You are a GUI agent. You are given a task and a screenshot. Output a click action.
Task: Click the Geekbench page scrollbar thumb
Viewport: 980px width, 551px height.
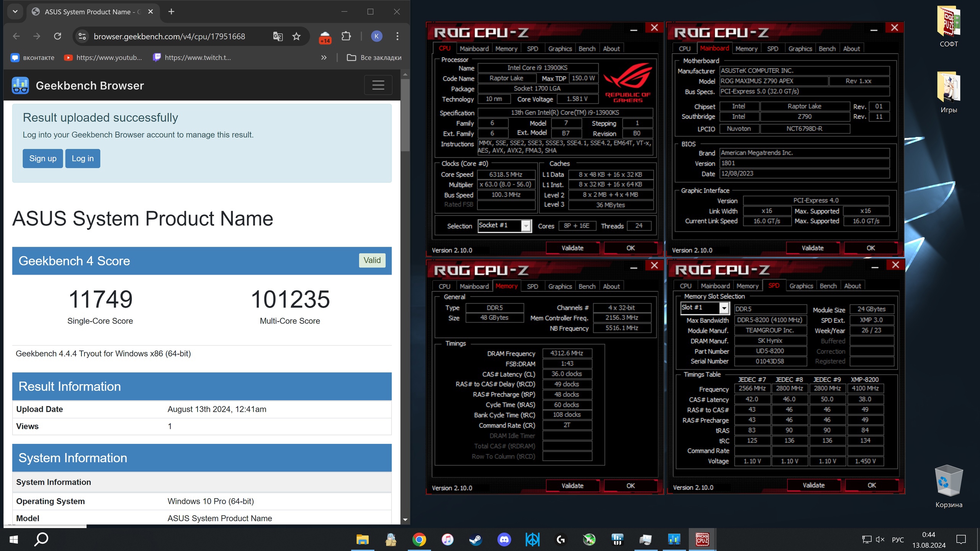pyautogui.click(x=405, y=115)
